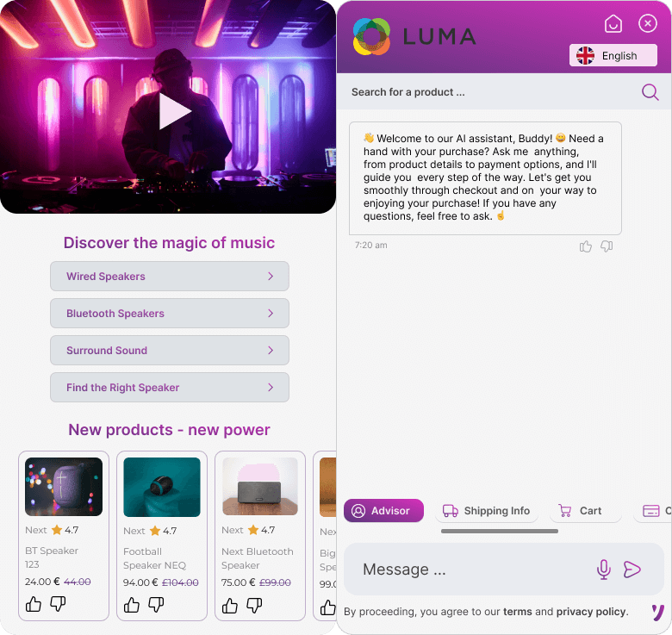The width and height of the screenshot is (672, 635).
Task: Click the LUMA logo icon
Action: point(371,36)
